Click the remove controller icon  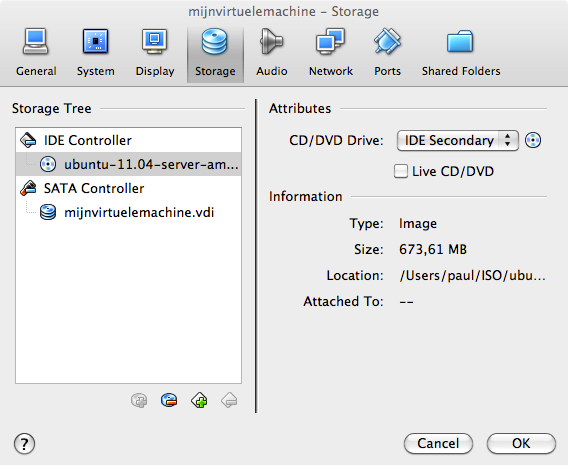click(x=169, y=401)
